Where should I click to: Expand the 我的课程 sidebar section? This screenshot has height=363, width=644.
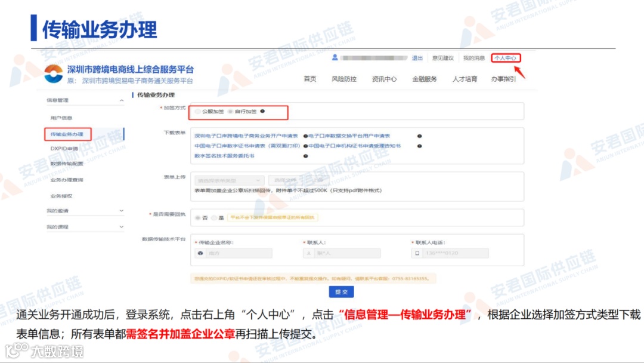click(122, 226)
